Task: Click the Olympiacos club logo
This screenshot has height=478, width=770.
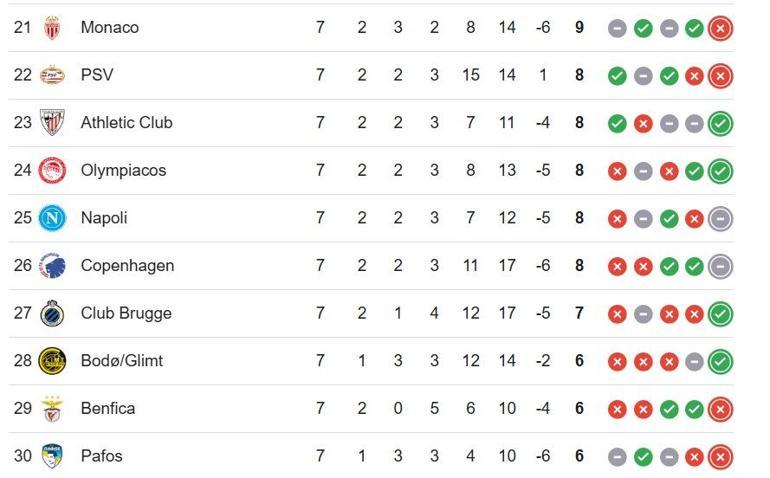Action: 52,171
